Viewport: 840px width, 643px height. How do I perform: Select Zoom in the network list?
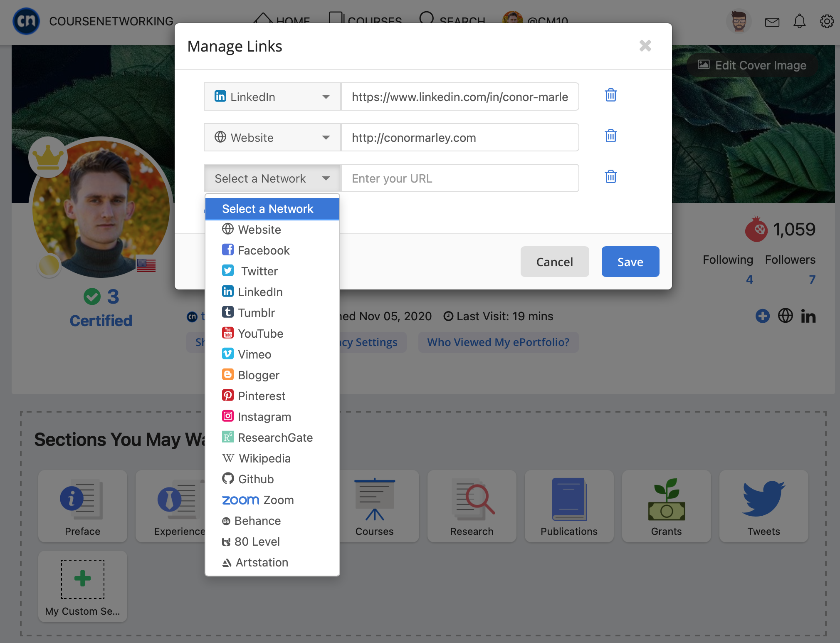pyautogui.click(x=272, y=500)
